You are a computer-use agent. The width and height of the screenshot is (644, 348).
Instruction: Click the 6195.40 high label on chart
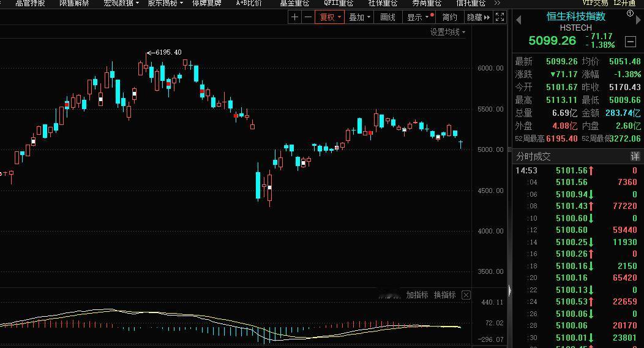click(x=168, y=52)
